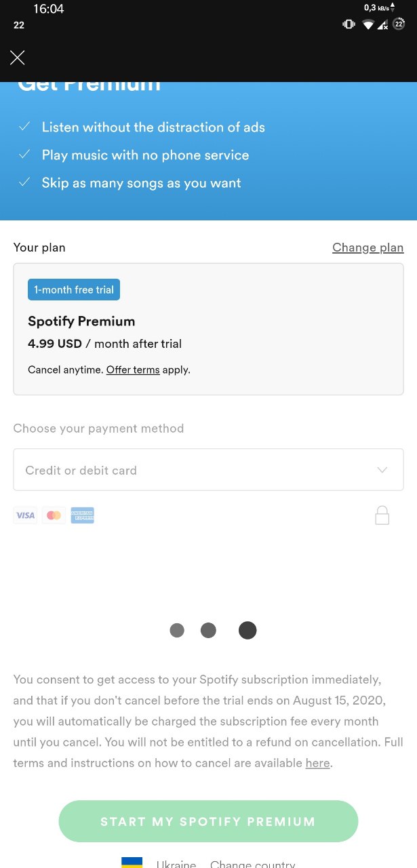Click the secure payment padlock icon

pos(382,515)
